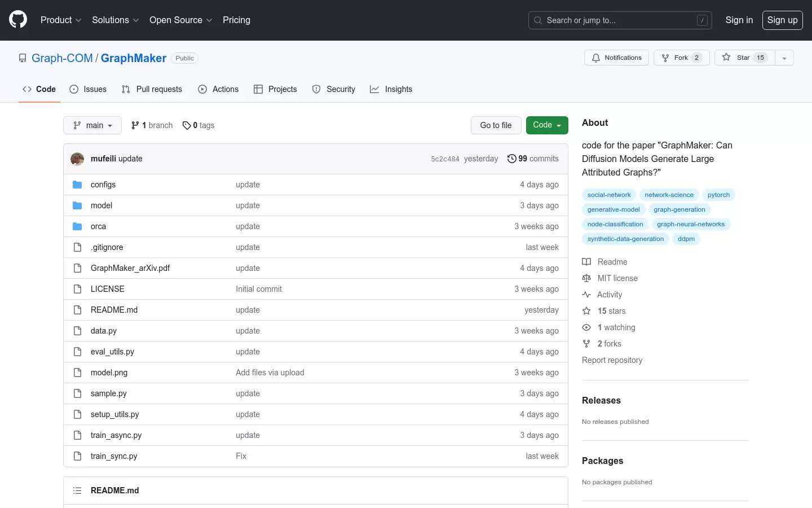Viewport: 812px width, 508px height.
Task: Click the commit history clock icon
Action: pos(511,159)
